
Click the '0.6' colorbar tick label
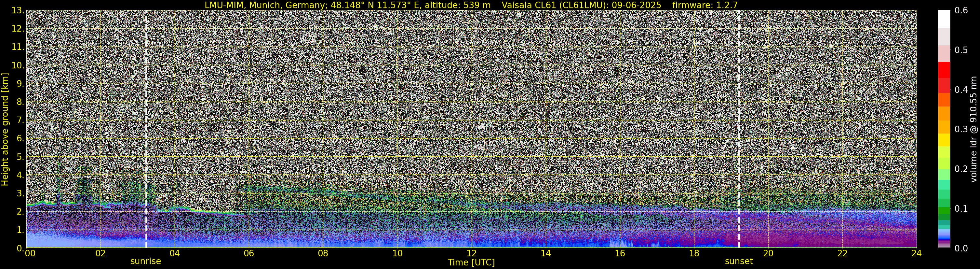[961, 11]
